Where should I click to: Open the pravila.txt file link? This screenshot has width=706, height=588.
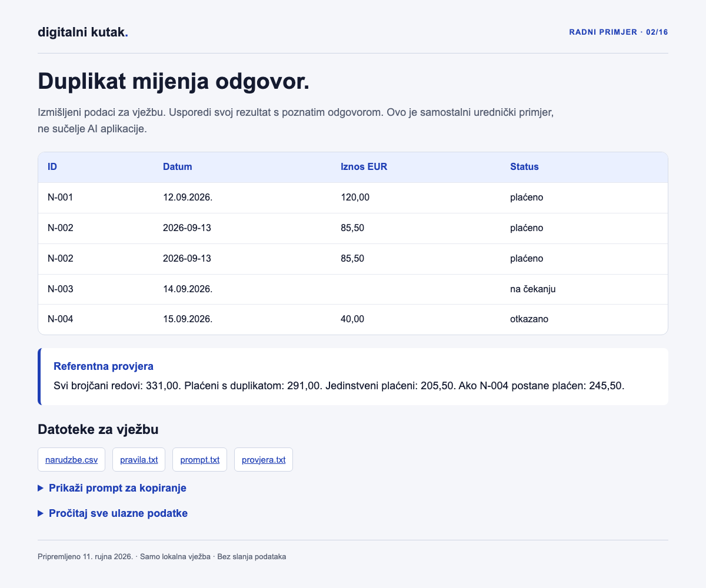point(139,460)
